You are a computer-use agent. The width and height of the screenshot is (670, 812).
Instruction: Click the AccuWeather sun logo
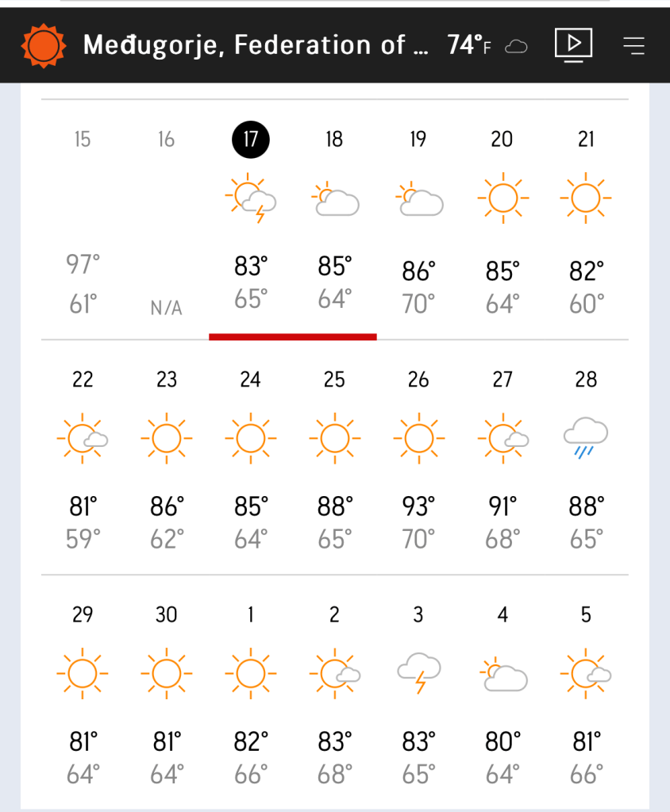42,44
